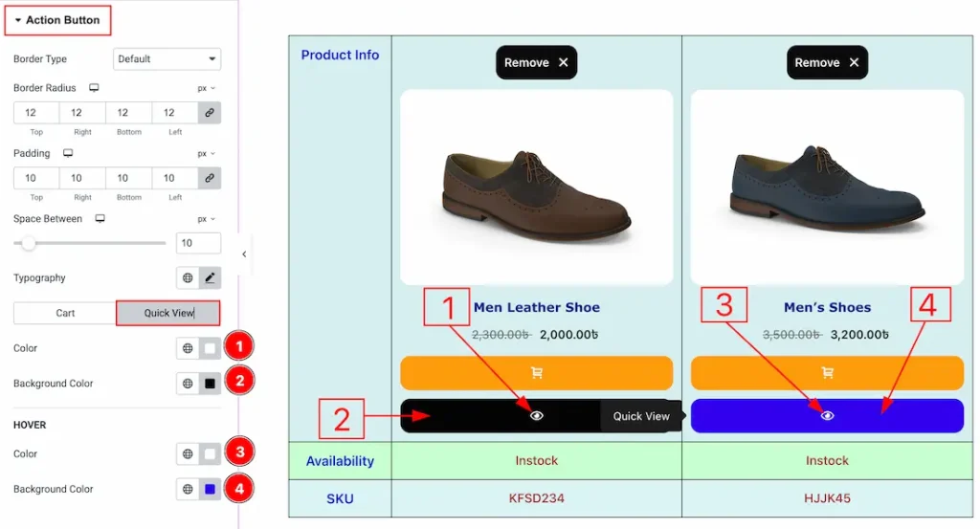980x529 pixels.
Task: Click the brown Men Leather Shoe image
Action: [536, 187]
